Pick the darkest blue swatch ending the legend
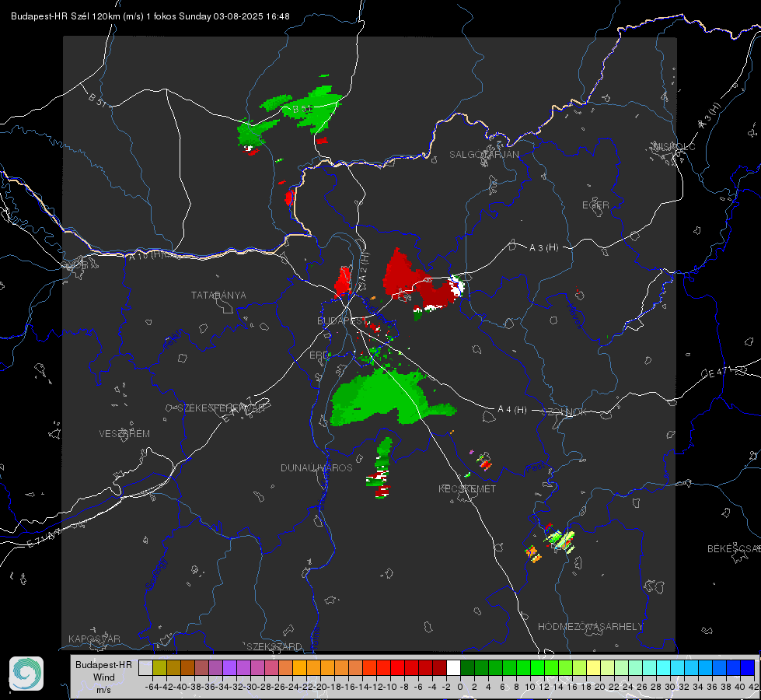Screen dimensions: 761x700 [x=748, y=667]
